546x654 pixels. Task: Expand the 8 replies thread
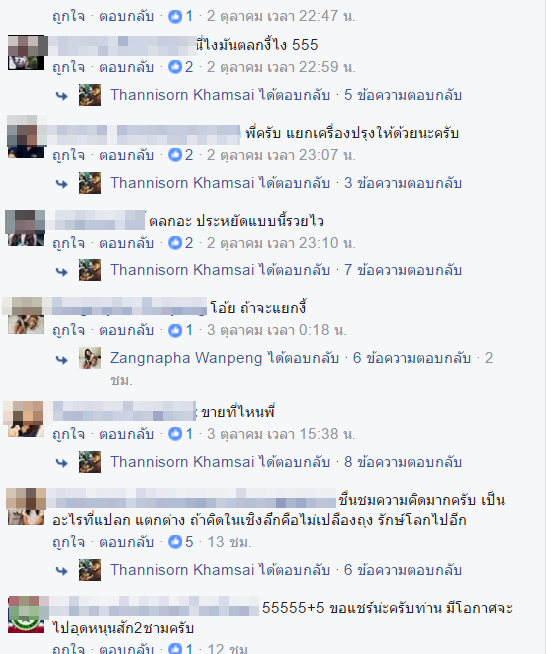(x=403, y=462)
